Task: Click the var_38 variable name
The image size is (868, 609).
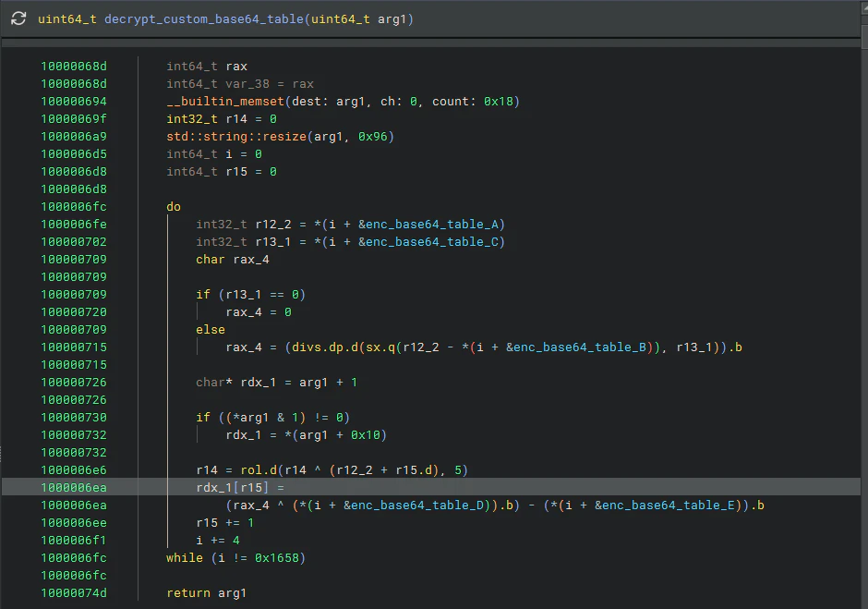Action: (x=247, y=84)
